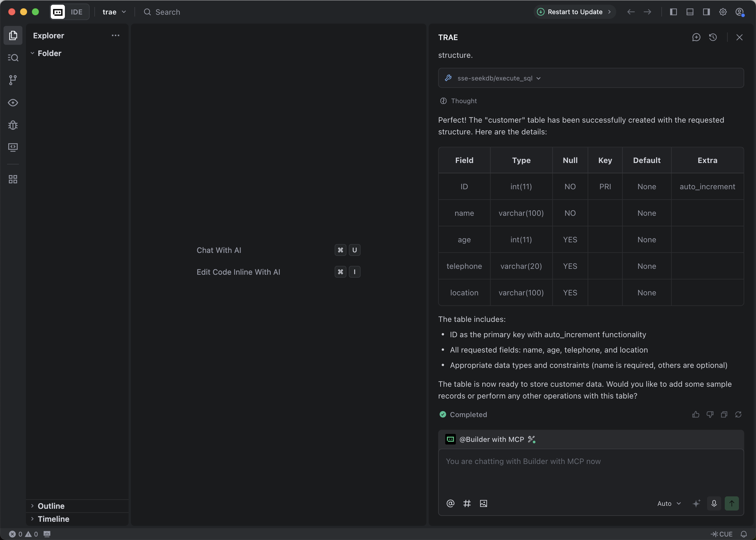Expand the sse-seekdb/execute_sql tool call
Image resolution: width=756 pixels, height=540 pixels.
pos(499,78)
